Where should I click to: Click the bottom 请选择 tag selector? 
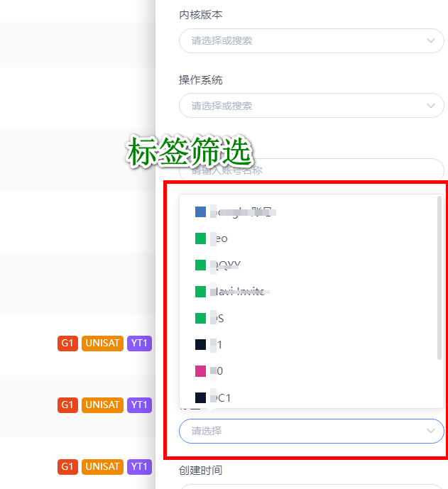311,431
